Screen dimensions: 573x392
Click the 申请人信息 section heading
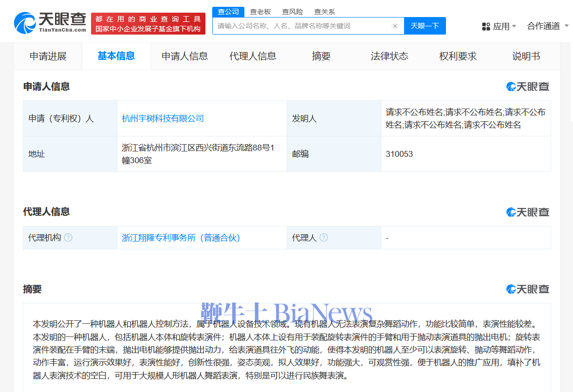(46, 87)
